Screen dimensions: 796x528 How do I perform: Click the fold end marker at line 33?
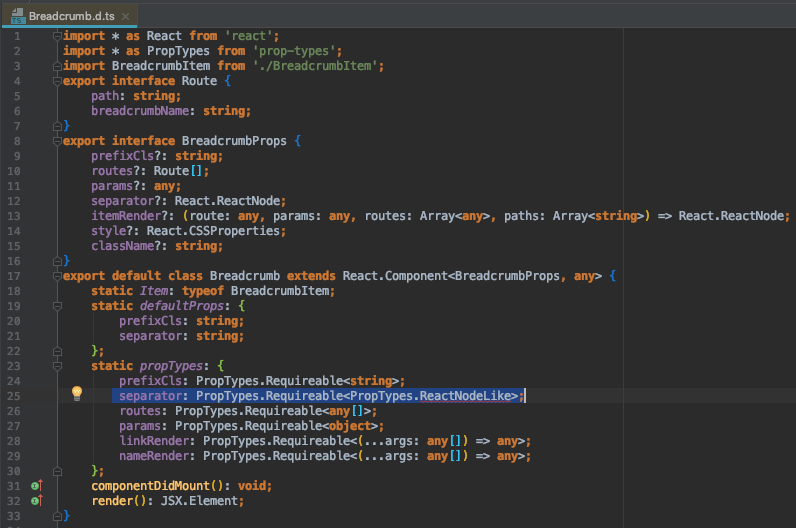coord(57,516)
